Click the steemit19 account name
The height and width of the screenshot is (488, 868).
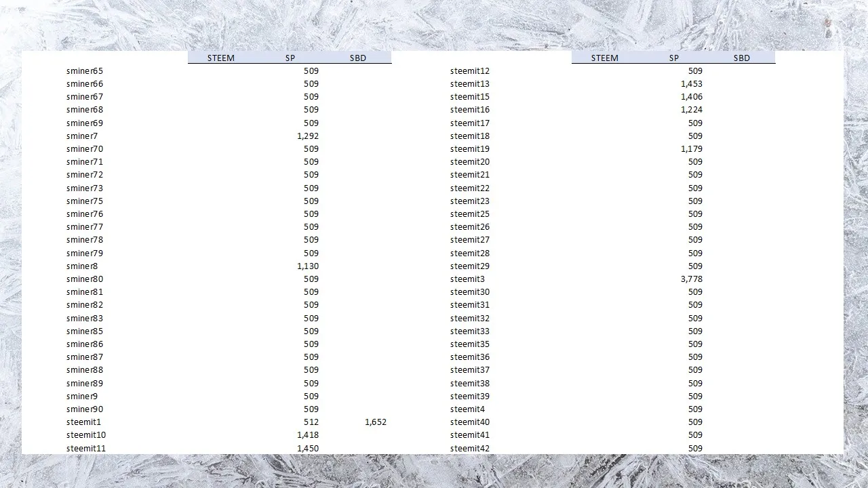coord(470,148)
